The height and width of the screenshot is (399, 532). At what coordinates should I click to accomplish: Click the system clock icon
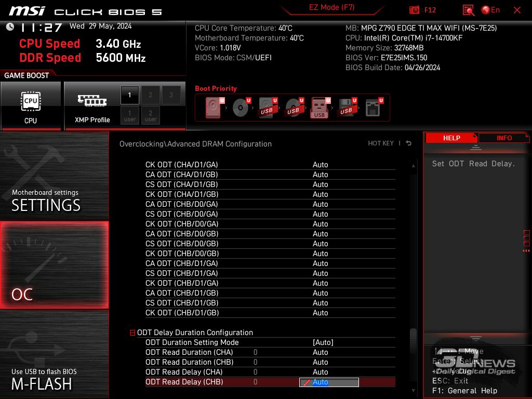click(10, 27)
